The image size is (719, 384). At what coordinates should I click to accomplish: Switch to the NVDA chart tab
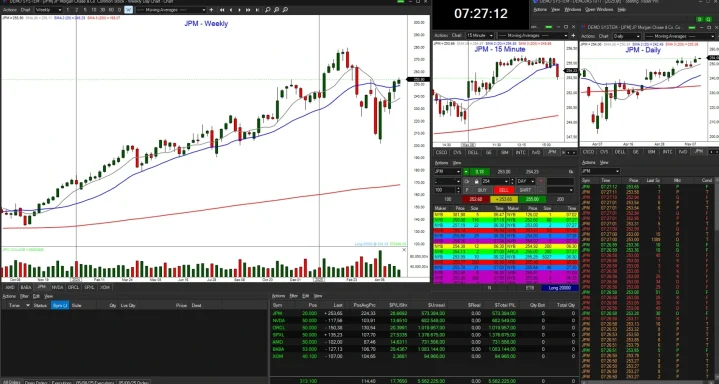(x=57, y=287)
